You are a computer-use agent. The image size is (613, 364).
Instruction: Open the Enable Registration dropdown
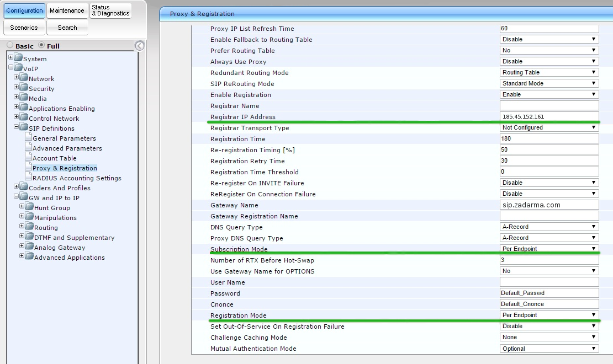tap(549, 94)
